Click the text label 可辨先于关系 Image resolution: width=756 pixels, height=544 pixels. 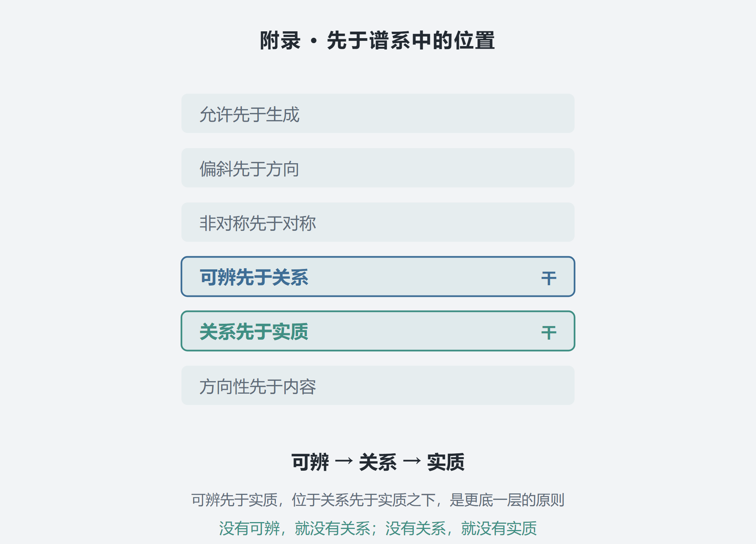(x=254, y=277)
